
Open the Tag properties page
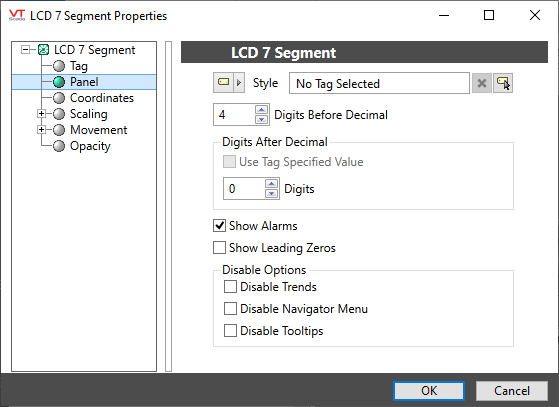coord(78,66)
